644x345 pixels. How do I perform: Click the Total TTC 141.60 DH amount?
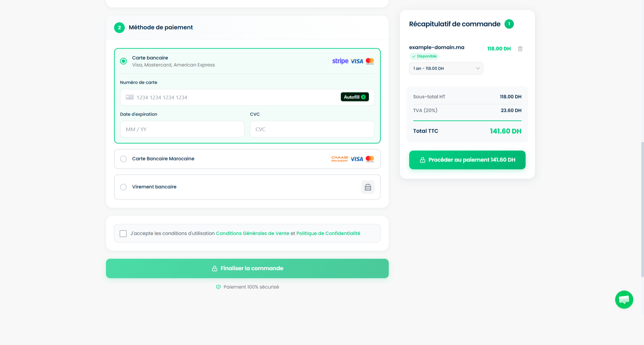[505, 131]
